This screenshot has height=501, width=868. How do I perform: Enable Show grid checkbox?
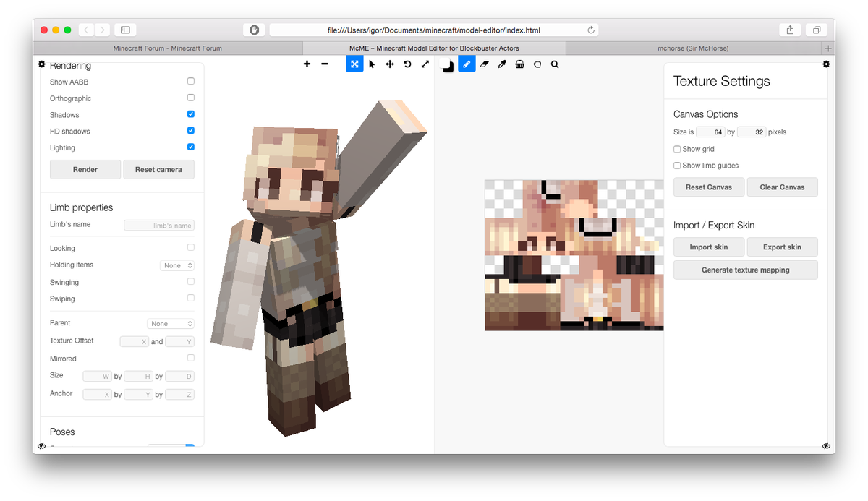(x=677, y=149)
